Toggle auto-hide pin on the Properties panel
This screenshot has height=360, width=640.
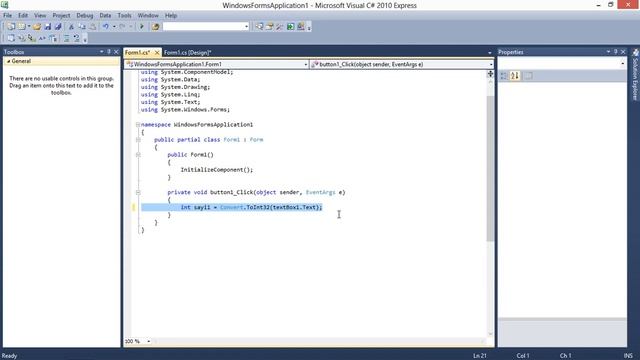[616, 52]
